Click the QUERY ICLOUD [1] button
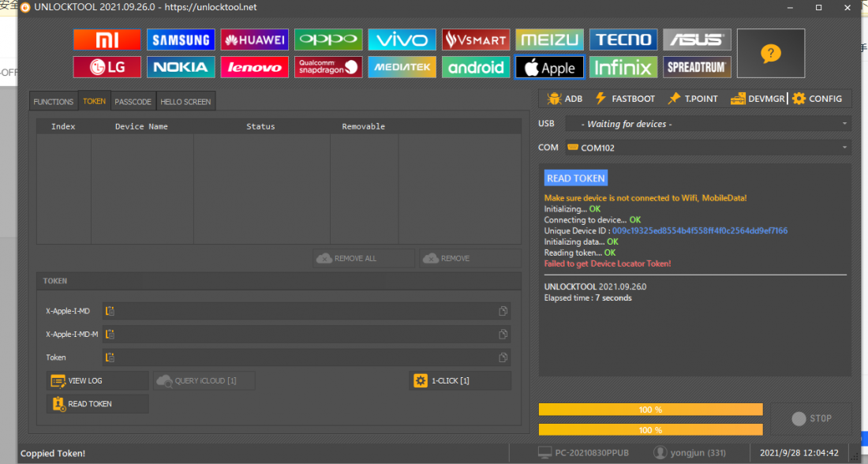Viewport: 868px width, 464px height. 204,380
